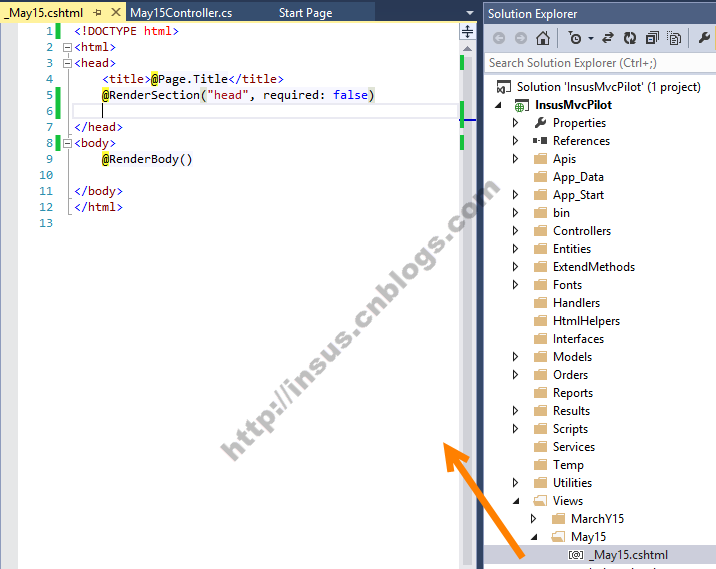Click the _May15.cshtml file icon in the tree
The image size is (716, 569).
pos(576,555)
